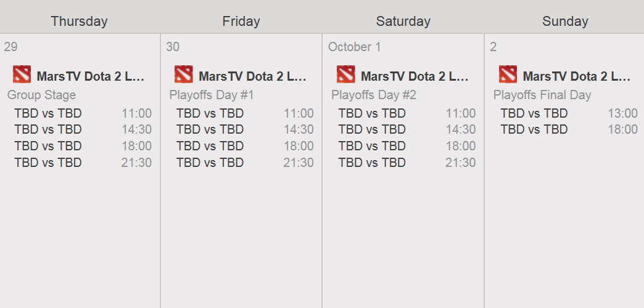Image resolution: width=644 pixels, height=308 pixels.
Task: Click the Dota 2 icon under Sunday 2
Action: pyautogui.click(x=508, y=75)
